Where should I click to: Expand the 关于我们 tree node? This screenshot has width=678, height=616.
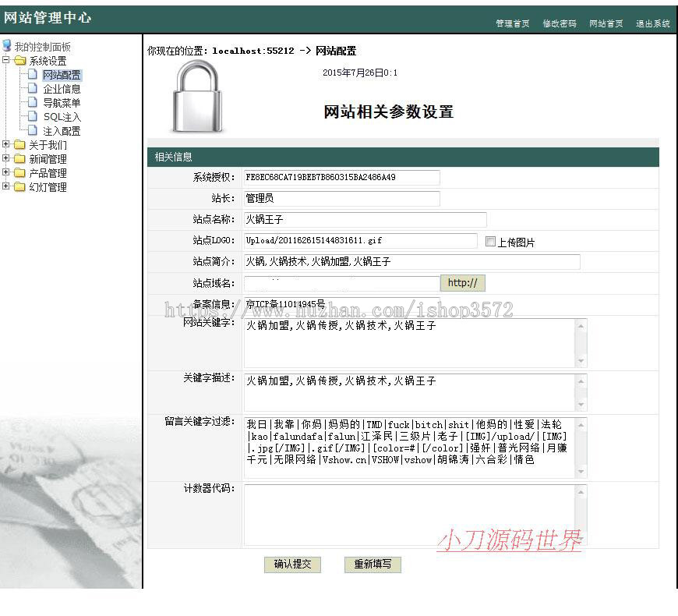[x=5, y=144]
